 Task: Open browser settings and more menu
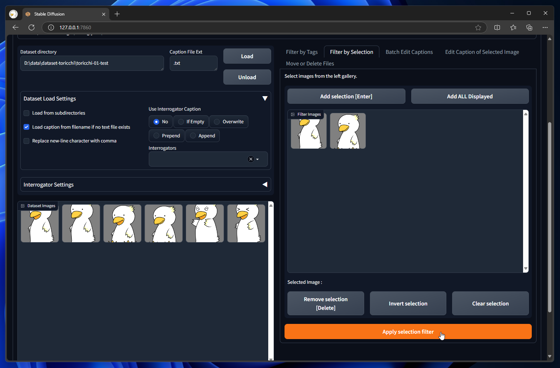tap(545, 28)
